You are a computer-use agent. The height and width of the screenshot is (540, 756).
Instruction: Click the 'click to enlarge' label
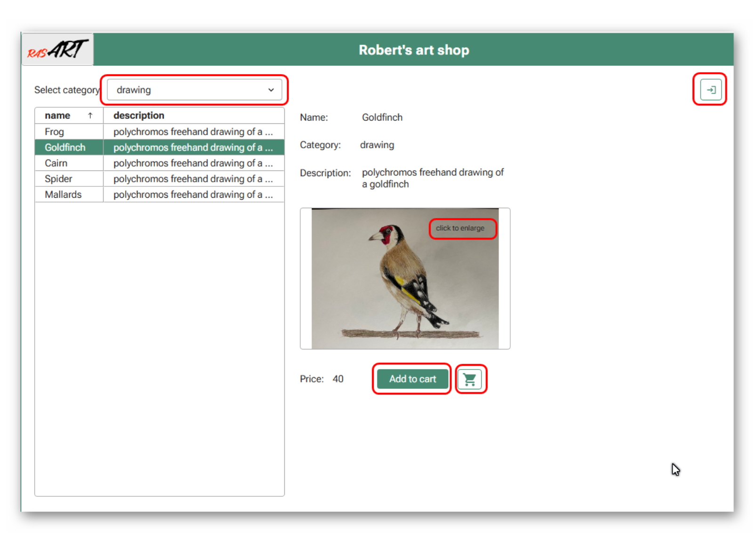point(460,228)
